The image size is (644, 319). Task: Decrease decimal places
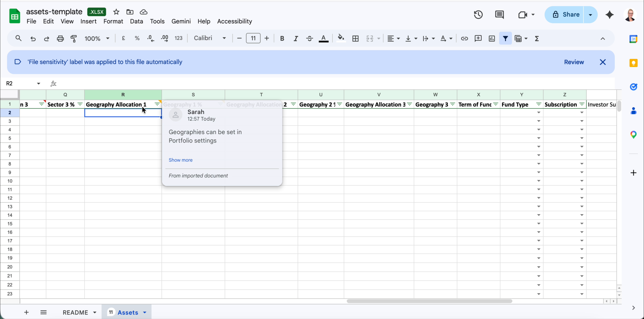coord(151,38)
